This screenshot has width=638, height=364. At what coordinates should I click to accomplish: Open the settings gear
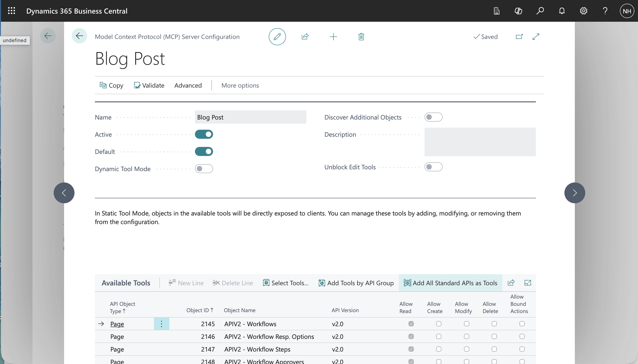(583, 11)
